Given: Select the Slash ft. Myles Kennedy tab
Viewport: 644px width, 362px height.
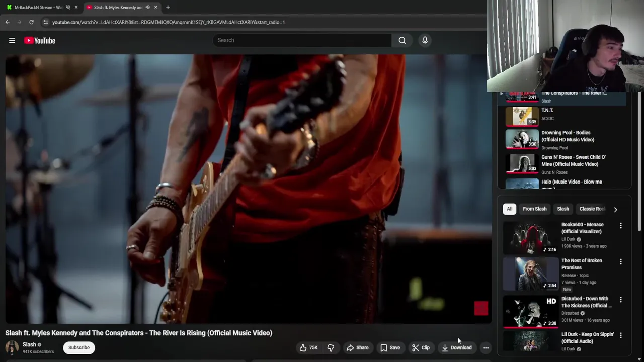Looking at the screenshot, I should click(x=118, y=7).
